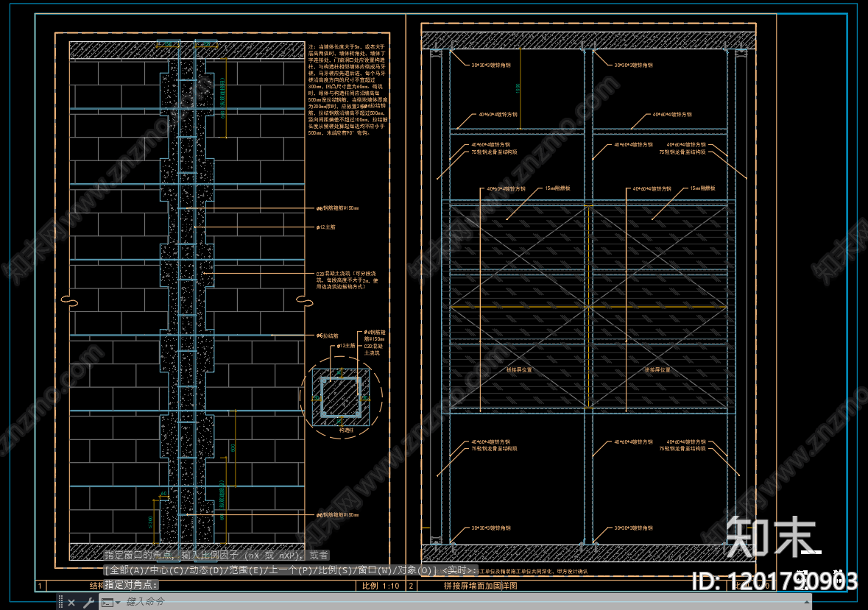Click the left 拼接屏位置 label
The width and height of the screenshot is (868, 610).
519,370
